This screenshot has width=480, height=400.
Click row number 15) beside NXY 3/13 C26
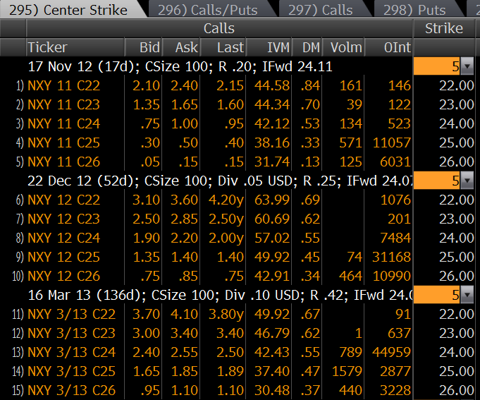pyautogui.click(x=18, y=391)
